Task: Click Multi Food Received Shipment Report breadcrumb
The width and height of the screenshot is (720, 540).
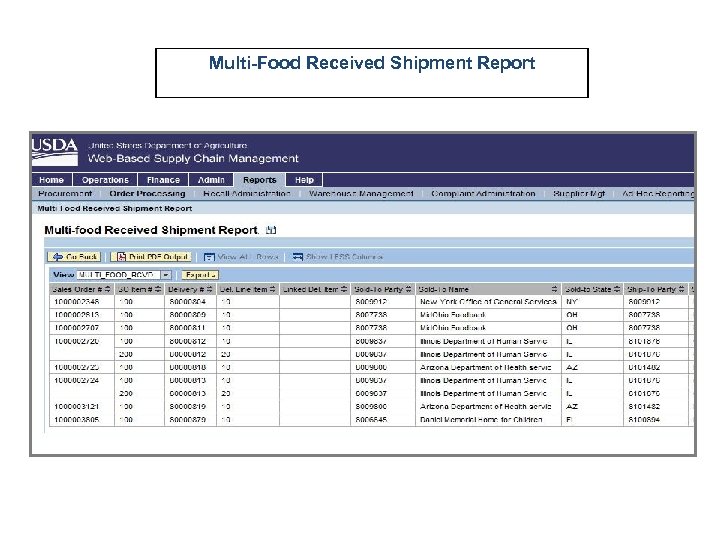Action: 115,208
